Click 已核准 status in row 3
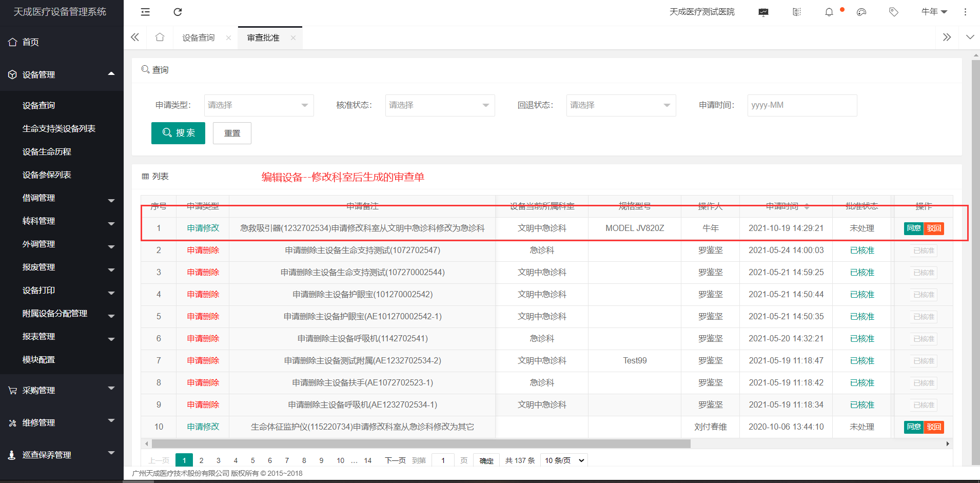The image size is (980, 483). 862,272
